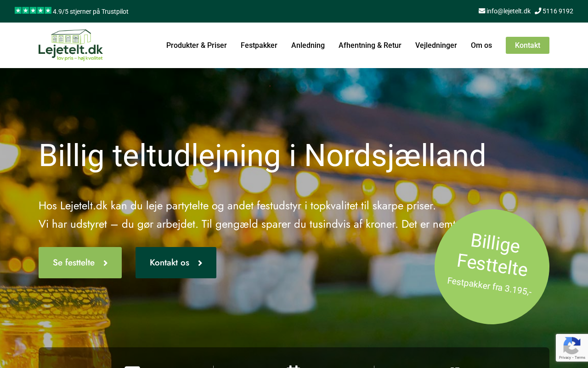
Task: Call the 5116 9192 phone link
Action: [558, 11]
